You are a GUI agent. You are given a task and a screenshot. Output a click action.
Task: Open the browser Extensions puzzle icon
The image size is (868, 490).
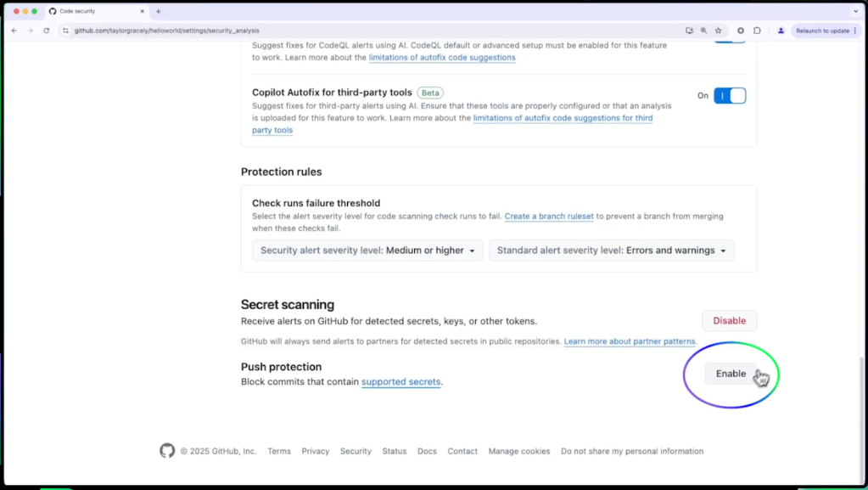pos(758,31)
